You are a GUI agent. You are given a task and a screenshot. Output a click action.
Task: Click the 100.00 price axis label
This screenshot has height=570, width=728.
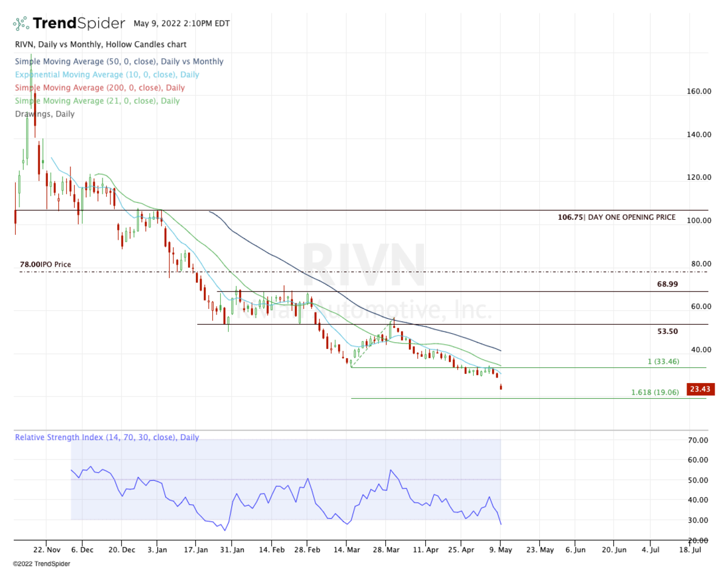click(699, 221)
